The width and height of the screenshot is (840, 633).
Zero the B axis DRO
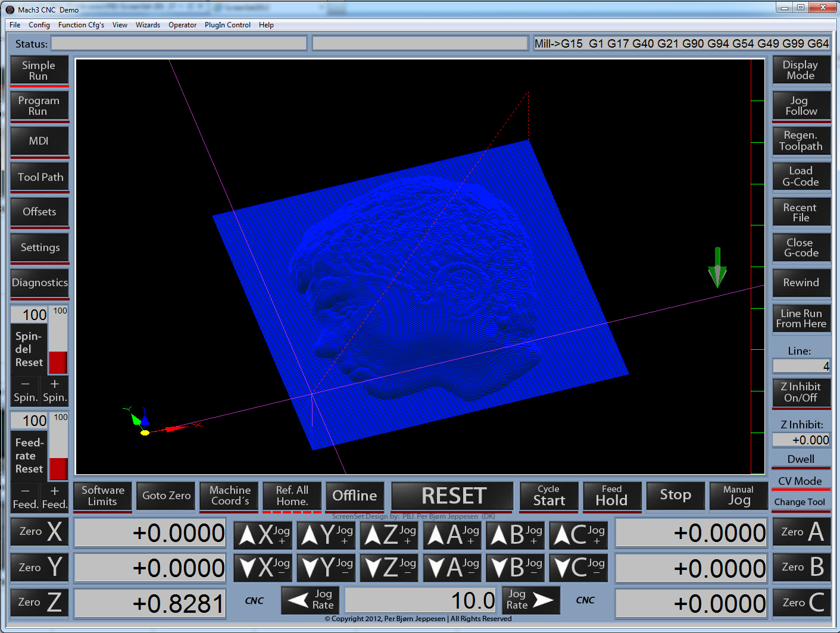(x=802, y=567)
